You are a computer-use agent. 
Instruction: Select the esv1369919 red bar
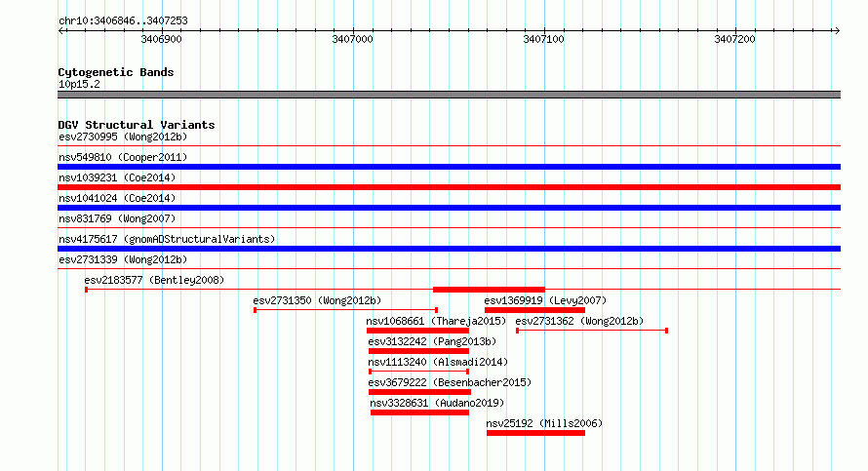534,310
